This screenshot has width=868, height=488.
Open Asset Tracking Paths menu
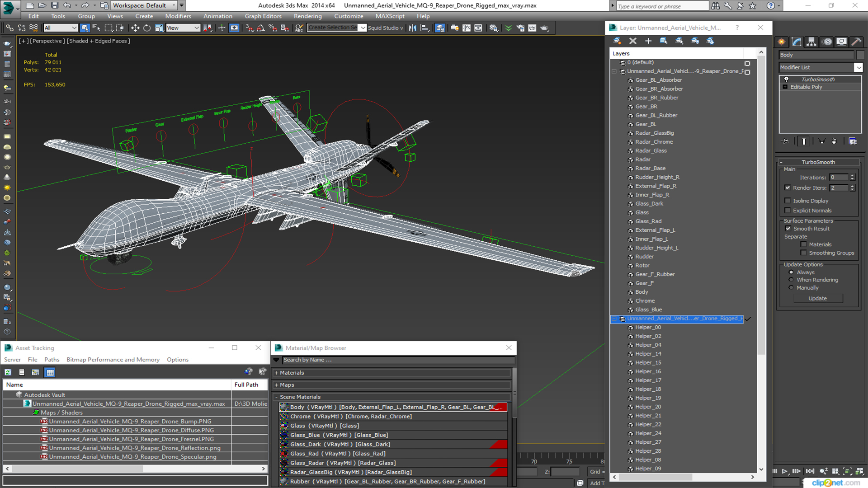(52, 360)
